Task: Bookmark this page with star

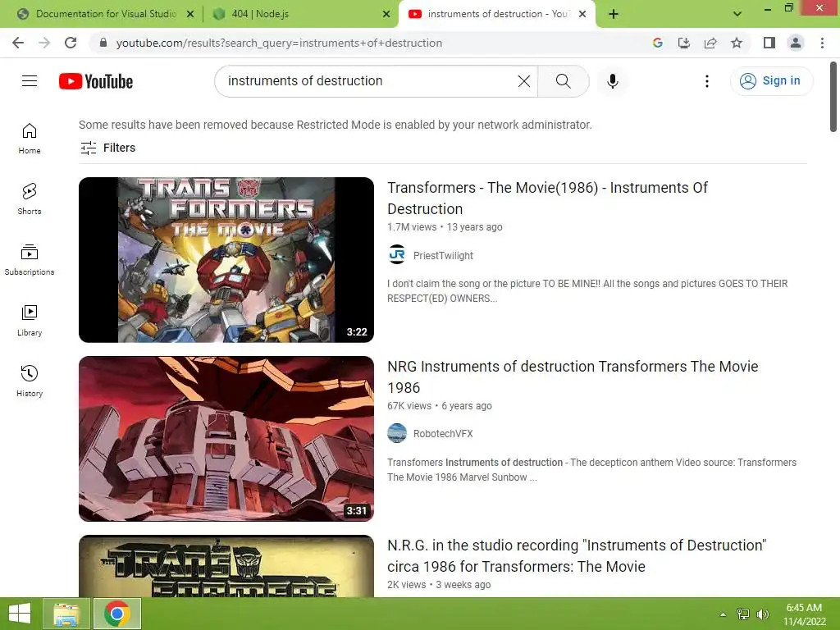Action: tap(737, 43)
